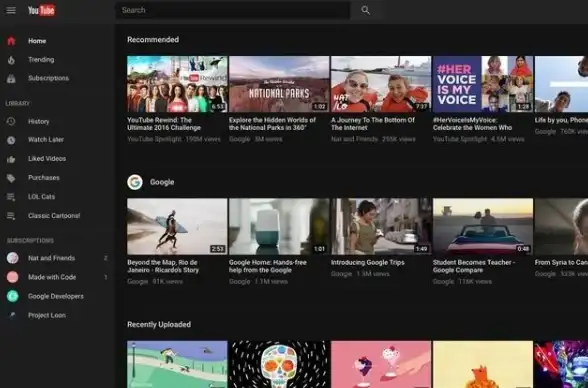Open the LOL Cats playlist

tap(41, 197)
